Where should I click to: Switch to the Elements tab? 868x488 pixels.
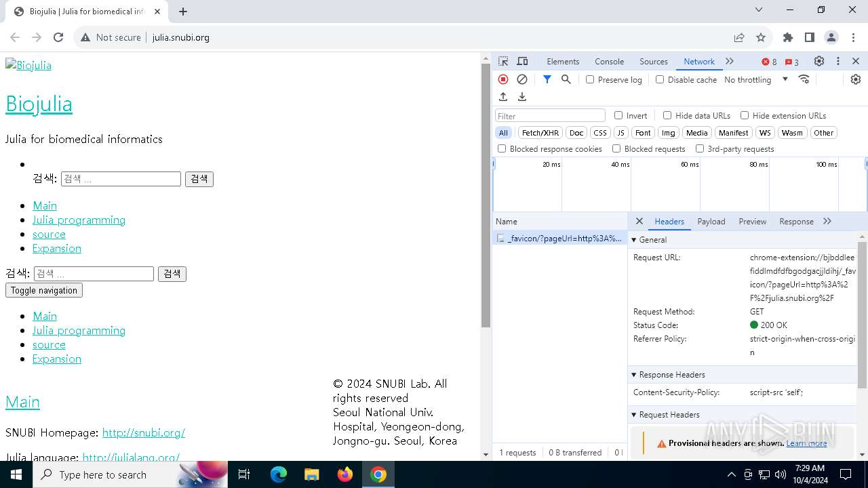coord(563,62)
